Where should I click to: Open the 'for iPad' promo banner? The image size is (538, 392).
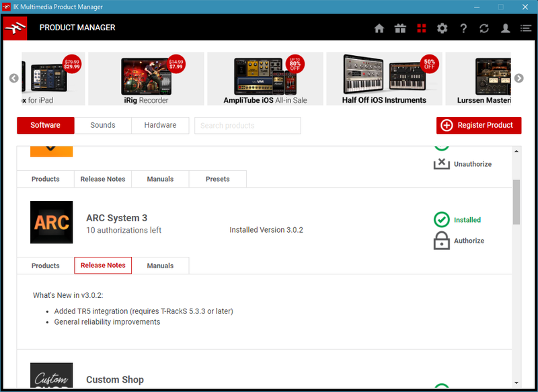pos(53,79)
